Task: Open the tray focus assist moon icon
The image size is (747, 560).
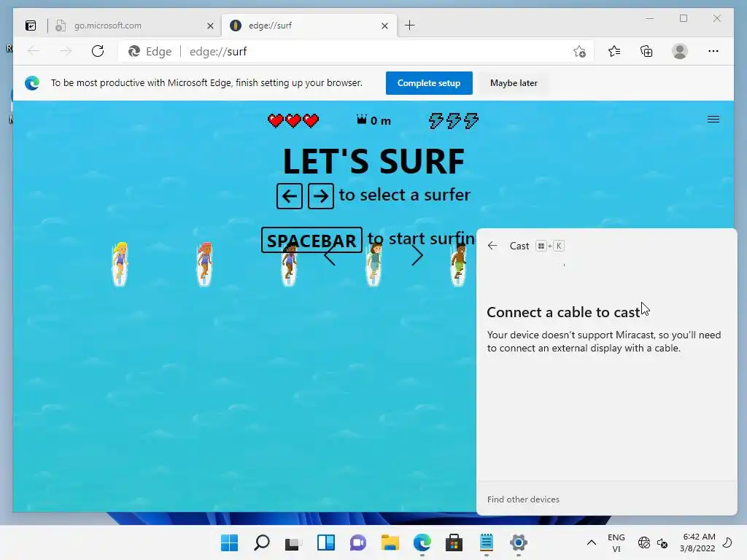Action: [727, 542]
